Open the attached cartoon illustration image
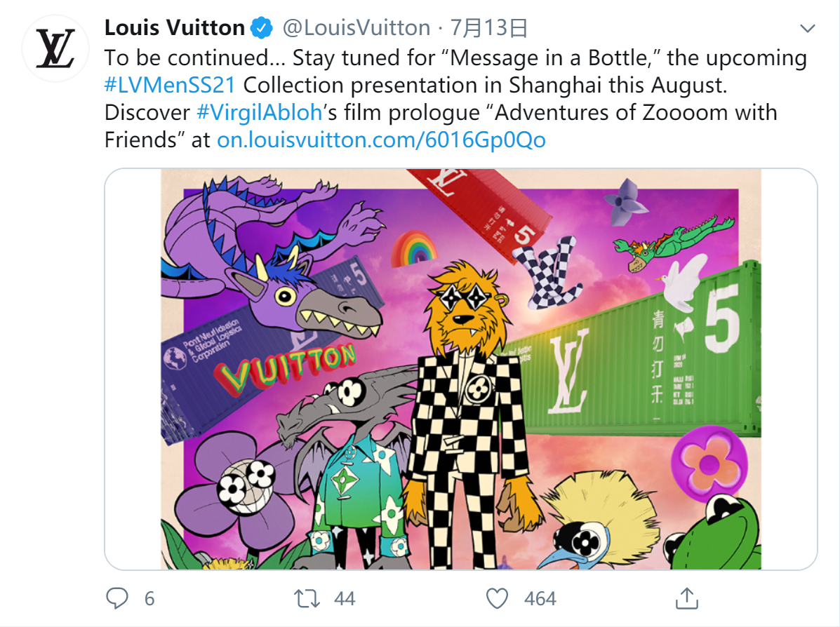This screenshot has width=840, height=627. tap(461, 369)
